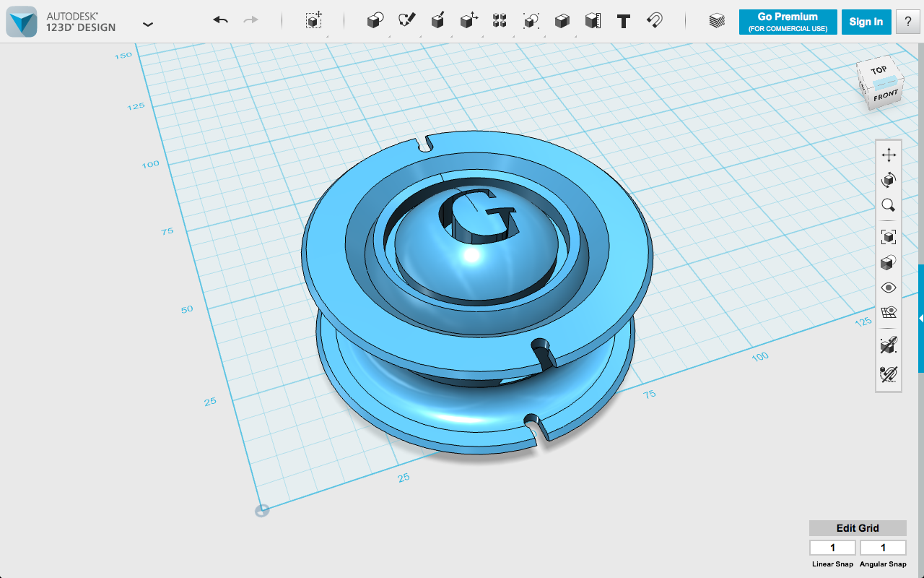Click the Fit to view icon
Screen dimensions: 924x578
pos(889,236)
